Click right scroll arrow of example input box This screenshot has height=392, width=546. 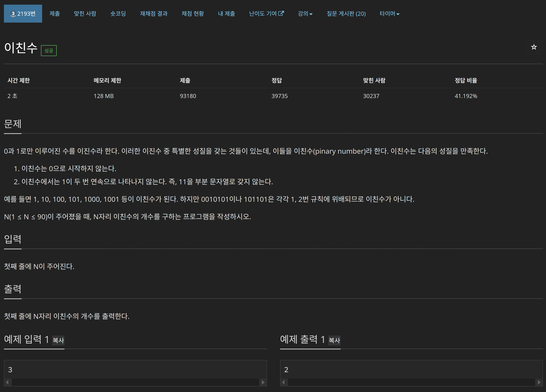(263, 382)
